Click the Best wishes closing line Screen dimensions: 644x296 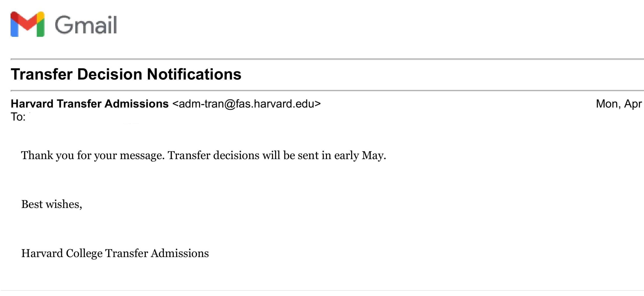[x=52, y=204]
